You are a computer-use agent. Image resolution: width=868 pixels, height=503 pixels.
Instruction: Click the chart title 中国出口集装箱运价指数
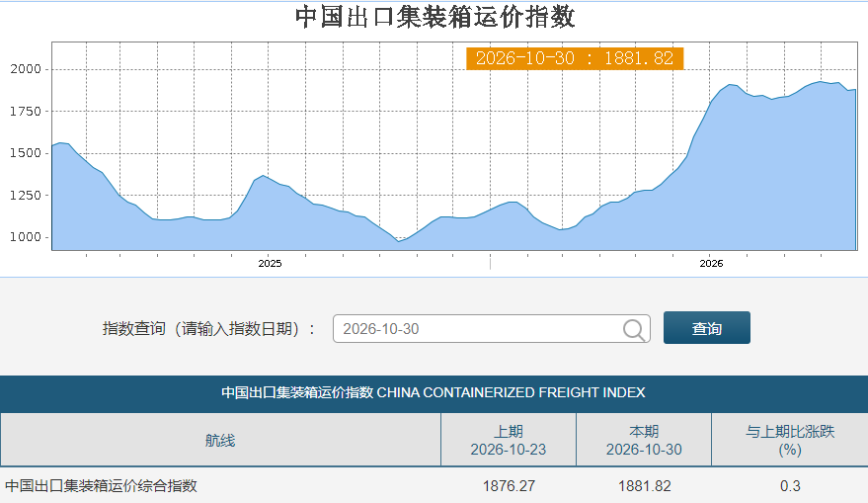pos(434,17)
